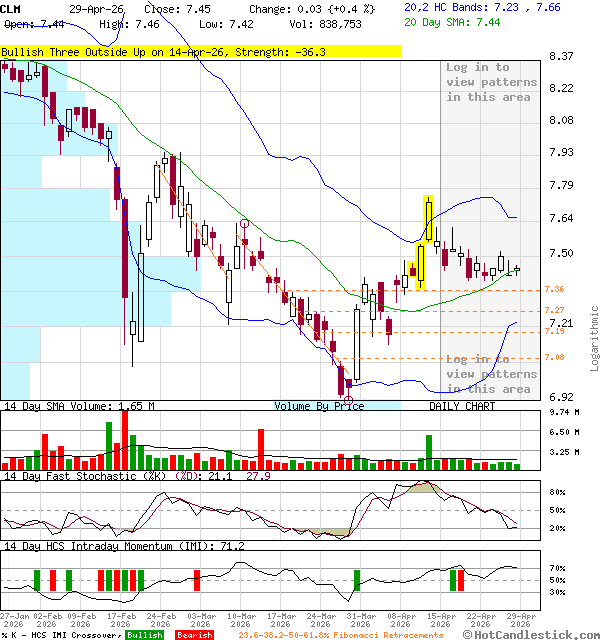Select the red Bearish legend badge
Screen dimensions: 600x640
[x=193, y=634]
